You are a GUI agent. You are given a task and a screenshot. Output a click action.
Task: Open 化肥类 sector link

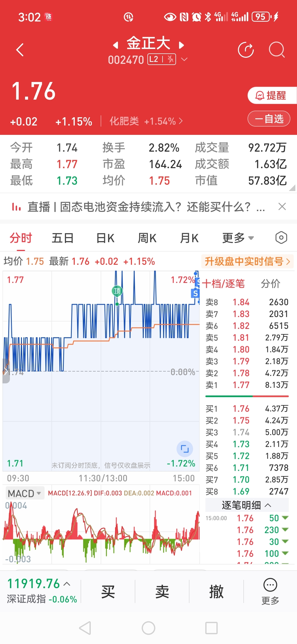146,121
